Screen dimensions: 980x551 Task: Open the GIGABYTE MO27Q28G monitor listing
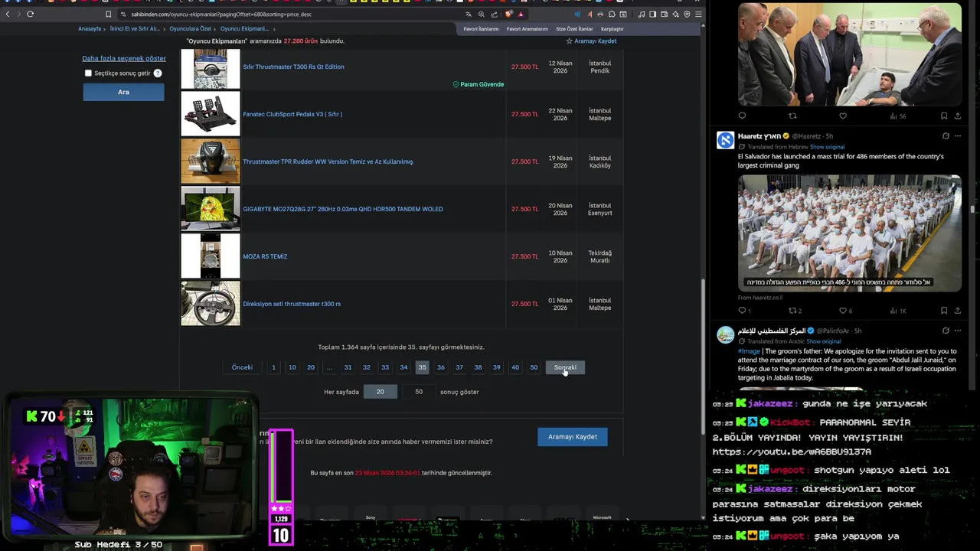(x=343, y=209)
